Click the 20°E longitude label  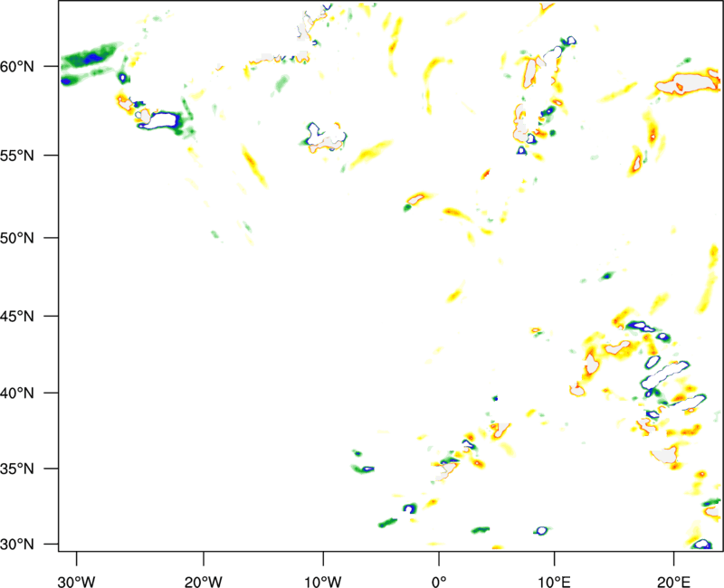tap(673, 582)
